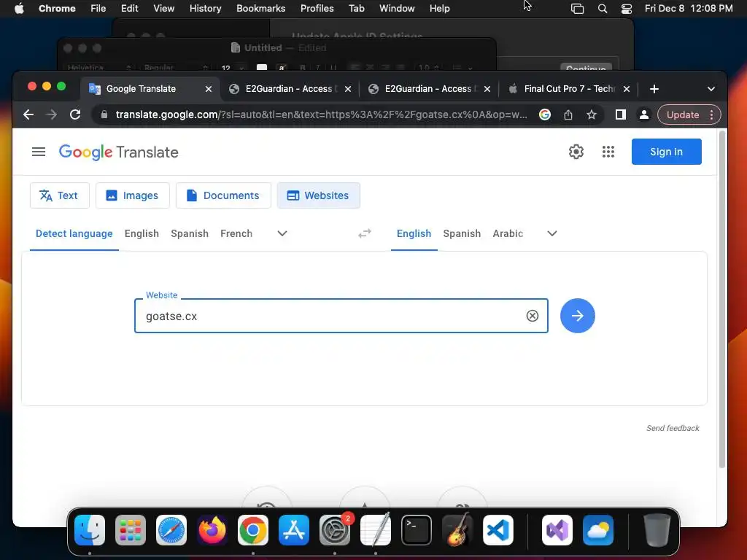Close the Google Translate tab
Screen dimensions: 747x560
(x=208, y=89)
